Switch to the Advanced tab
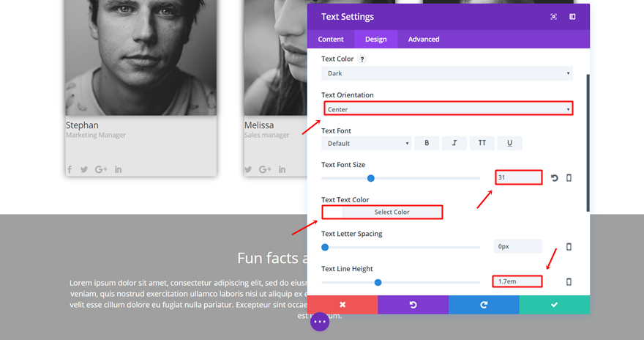 [424, 40]
